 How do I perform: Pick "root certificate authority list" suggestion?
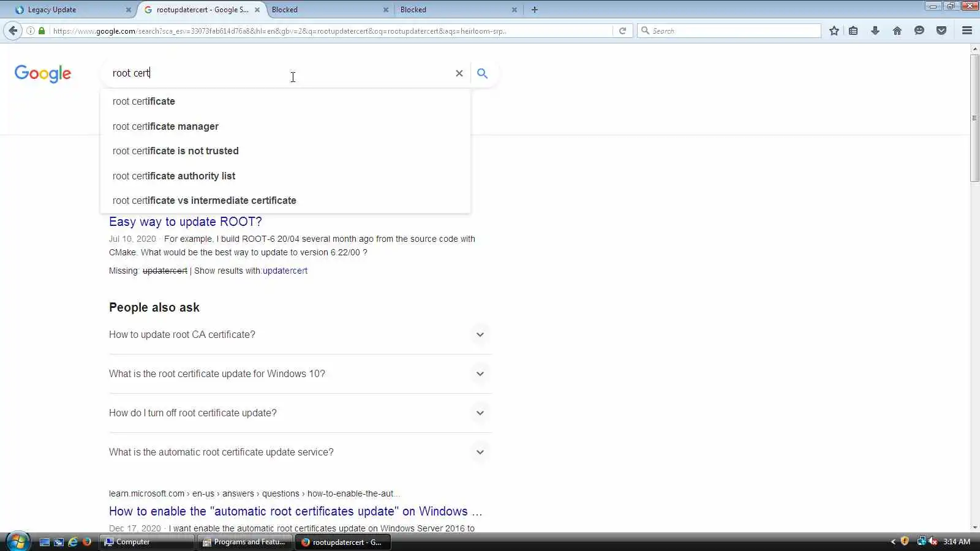(x=285, y=176)
